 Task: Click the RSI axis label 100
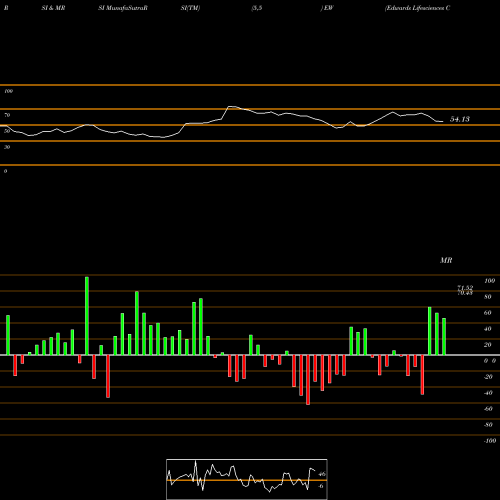coord(8,91)
